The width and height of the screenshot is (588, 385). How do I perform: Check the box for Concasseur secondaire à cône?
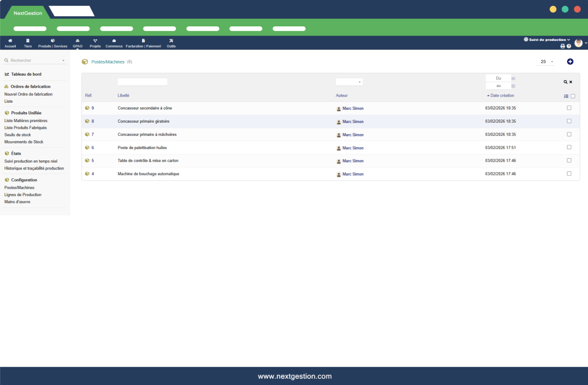point(569,108)
